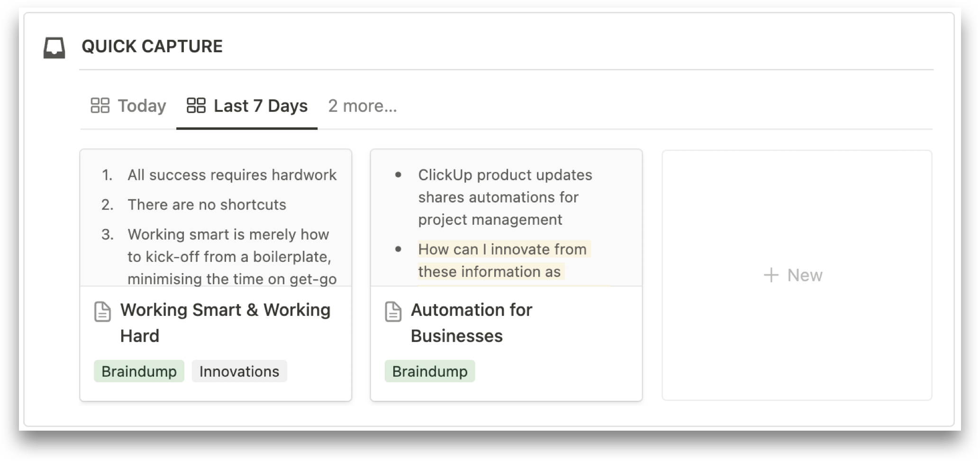
Task: Click the Innovations tag
Action: coord(239,371)
